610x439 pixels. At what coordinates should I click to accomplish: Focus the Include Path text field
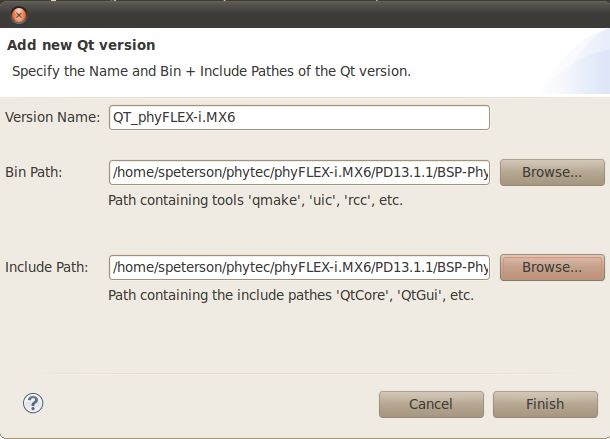pos(299,267)
